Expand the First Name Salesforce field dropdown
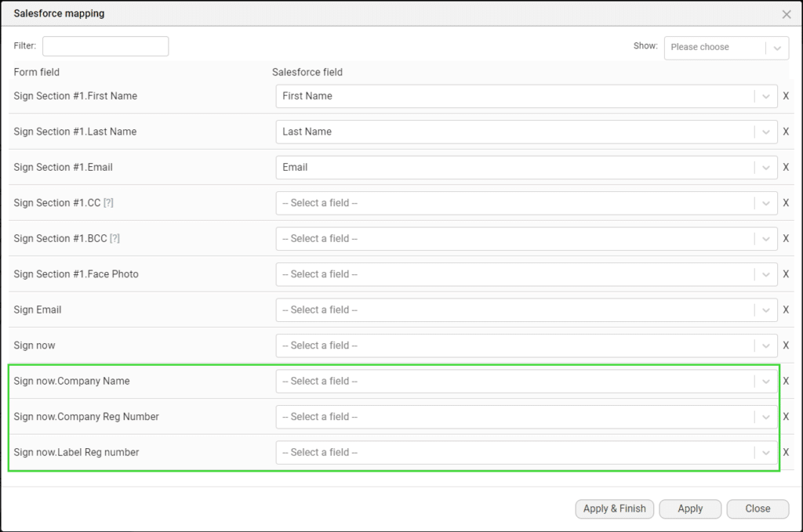Screen dimensions: 803x532 tap(526, 96)
